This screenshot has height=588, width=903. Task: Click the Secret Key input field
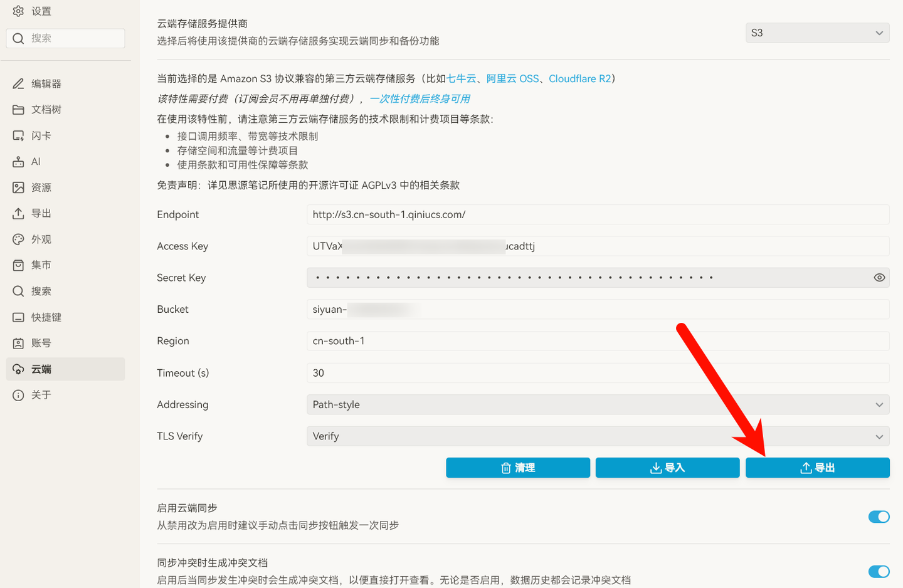[x=598, y=278]
